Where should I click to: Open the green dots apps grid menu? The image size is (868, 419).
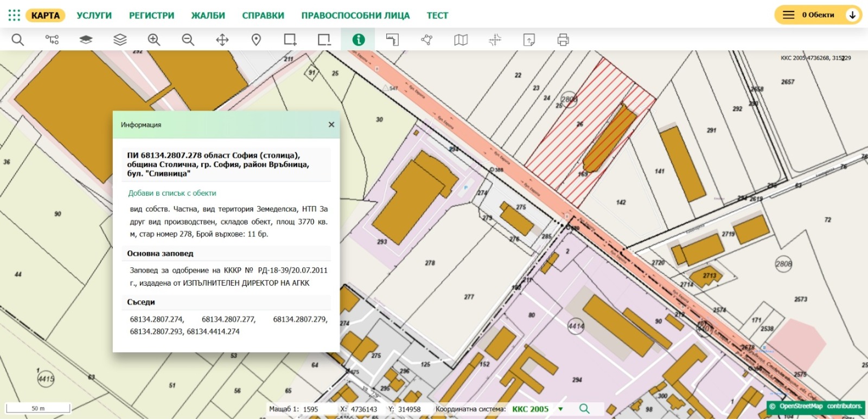(x=14, y=15)
